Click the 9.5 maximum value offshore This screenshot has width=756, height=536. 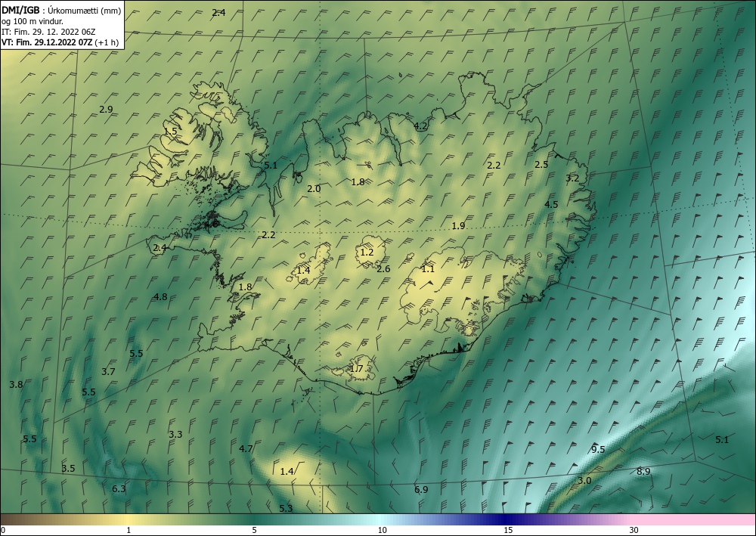pos(598,450)
